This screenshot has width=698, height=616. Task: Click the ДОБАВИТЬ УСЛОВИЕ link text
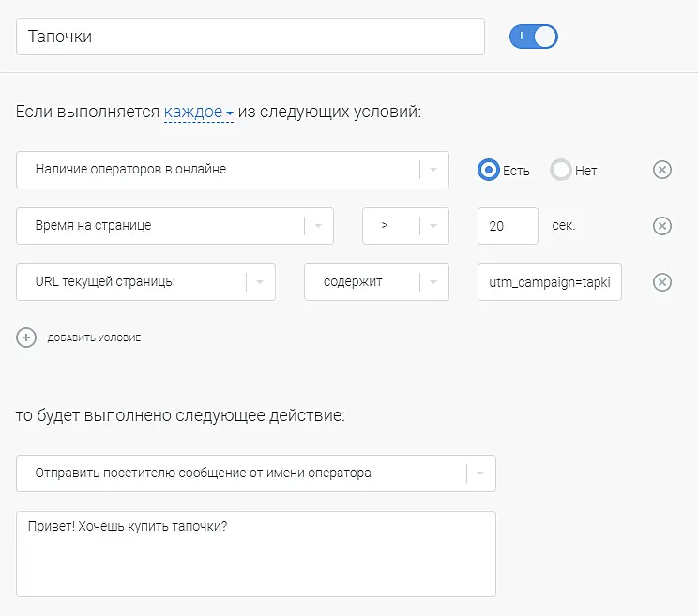coord(94,338)
